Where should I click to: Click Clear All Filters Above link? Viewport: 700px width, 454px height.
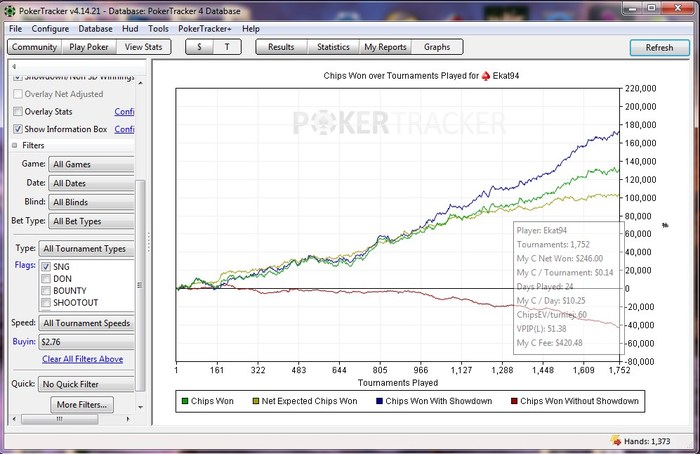click(x=83, y=359)
